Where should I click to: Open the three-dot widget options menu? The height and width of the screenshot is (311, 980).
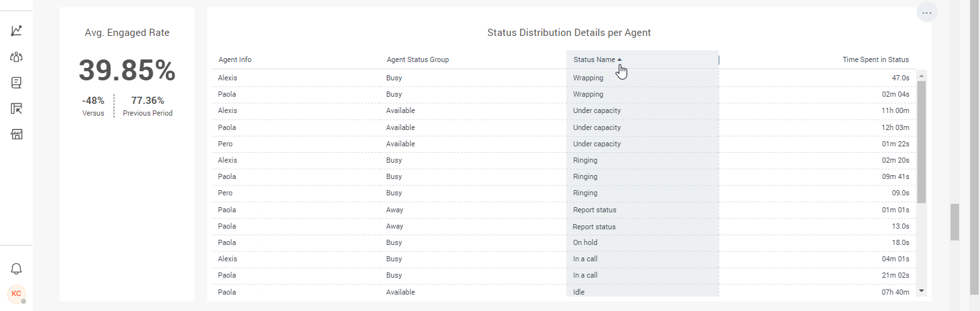click(926, 12)
